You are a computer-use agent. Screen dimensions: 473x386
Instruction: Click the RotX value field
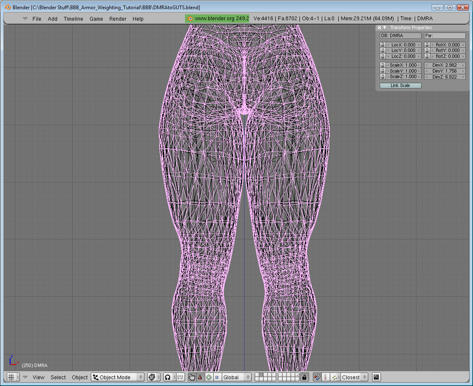[x=448, y=45]
